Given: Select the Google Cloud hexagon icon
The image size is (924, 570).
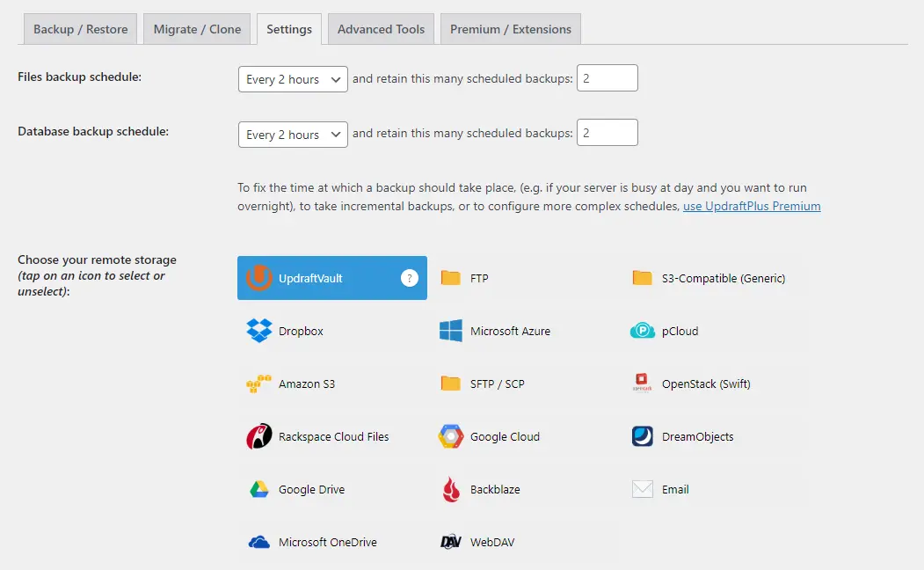Looking at the screenshot, I should (x=451, y=436).
